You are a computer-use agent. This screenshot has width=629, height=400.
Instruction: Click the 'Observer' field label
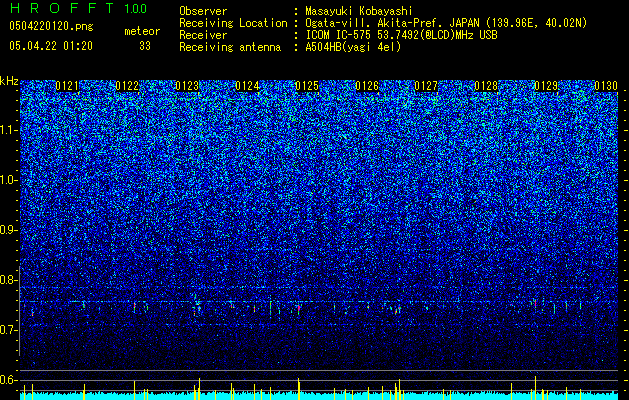tap(203, 11)
